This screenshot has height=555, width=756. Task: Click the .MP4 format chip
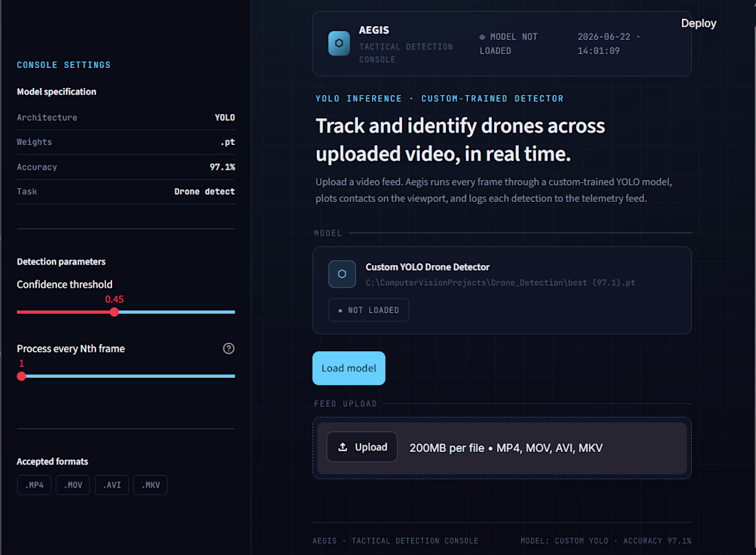(34, 485)
